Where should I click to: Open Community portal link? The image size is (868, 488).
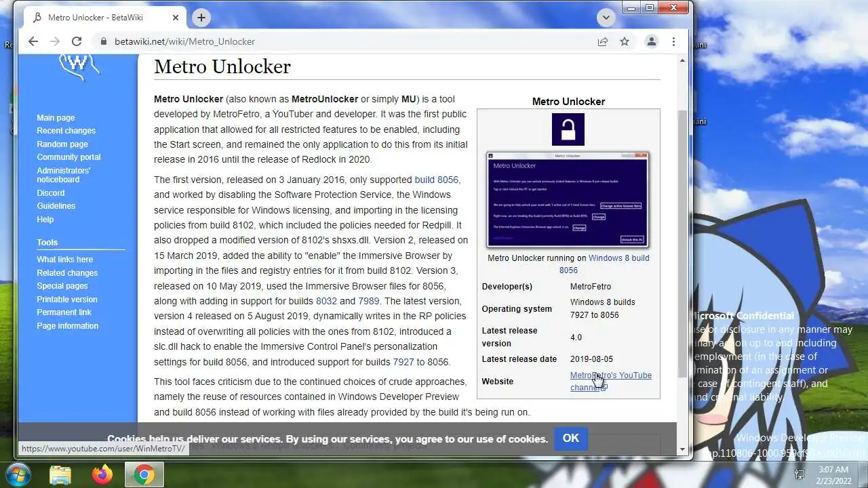coord(68,157)
